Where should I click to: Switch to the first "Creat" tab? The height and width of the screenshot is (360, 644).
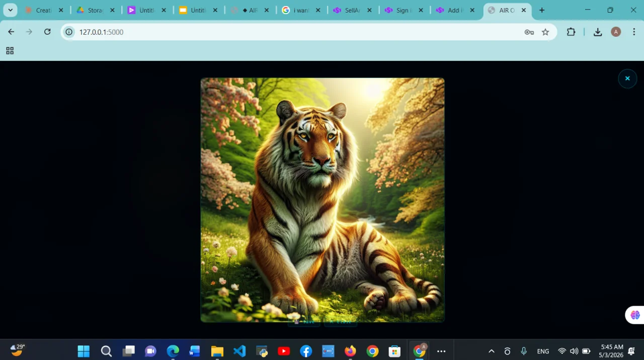tap(43, 10)
